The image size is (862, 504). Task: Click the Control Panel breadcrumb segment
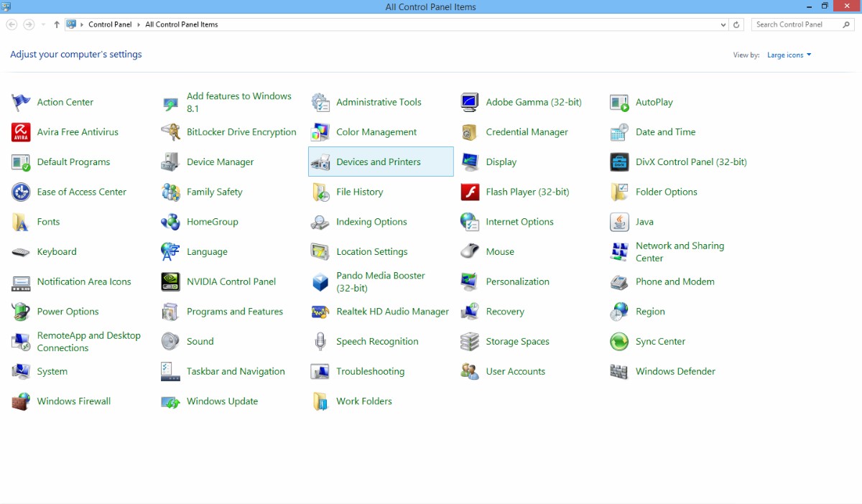[110, 24]
